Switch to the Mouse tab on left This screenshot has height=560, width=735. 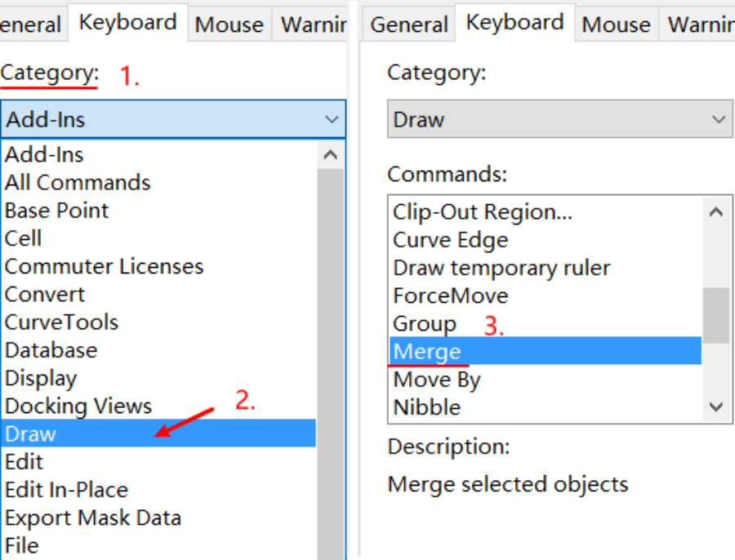pos(229,25)
